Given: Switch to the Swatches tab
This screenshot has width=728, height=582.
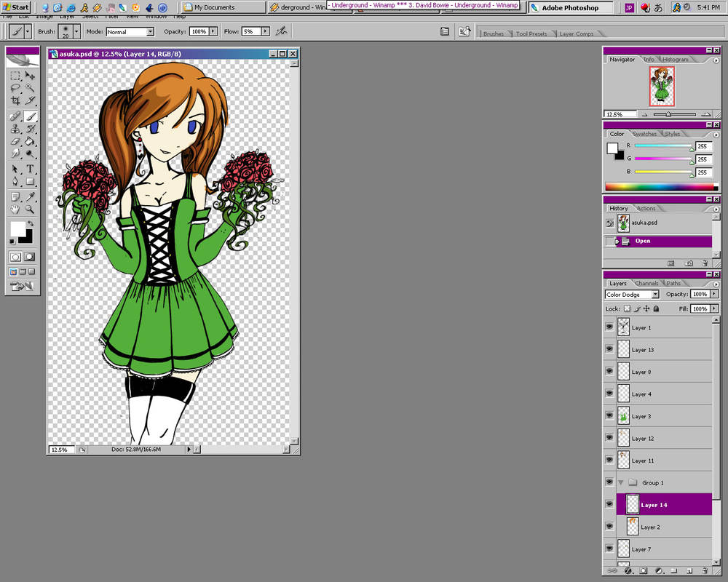Looking at the screenshot, I should point(644,134).
